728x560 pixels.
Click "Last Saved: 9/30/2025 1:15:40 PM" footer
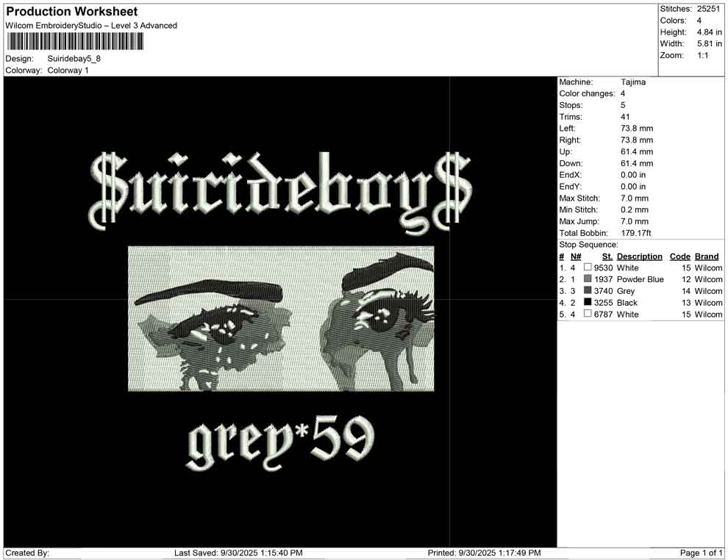point(238,553)
